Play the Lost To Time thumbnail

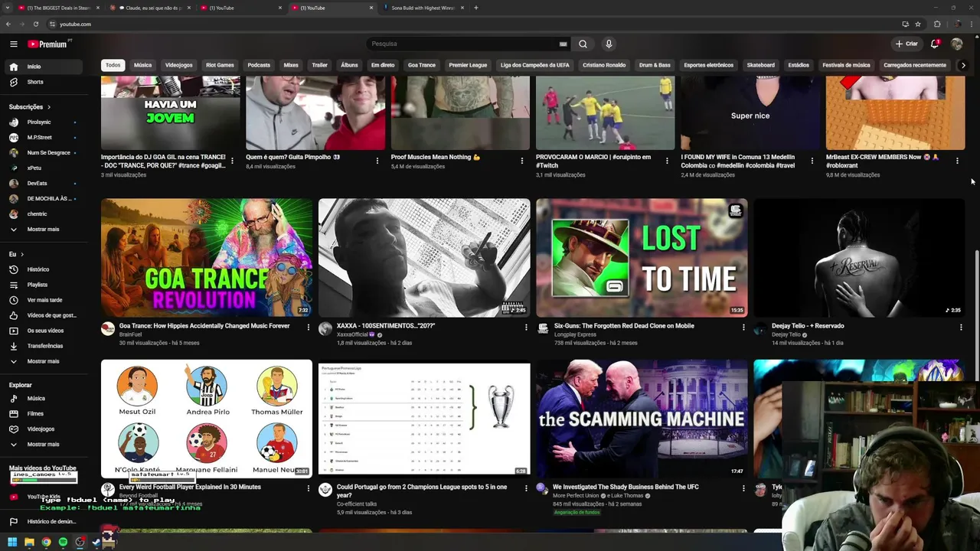(642, 258)
